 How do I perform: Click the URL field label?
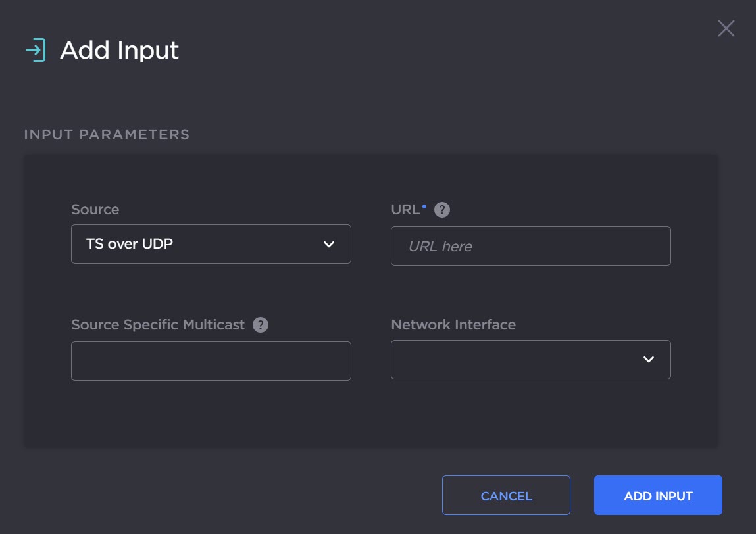click(405, 210)
